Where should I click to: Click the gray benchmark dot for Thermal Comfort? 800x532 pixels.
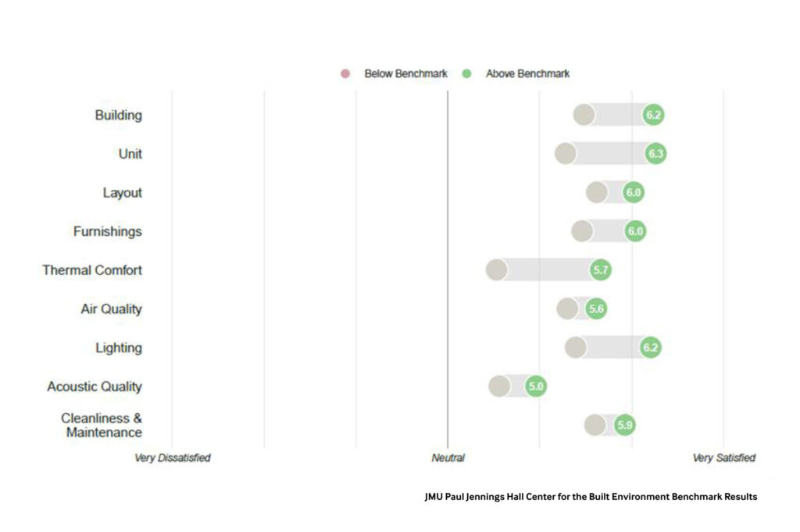(496, 270)
